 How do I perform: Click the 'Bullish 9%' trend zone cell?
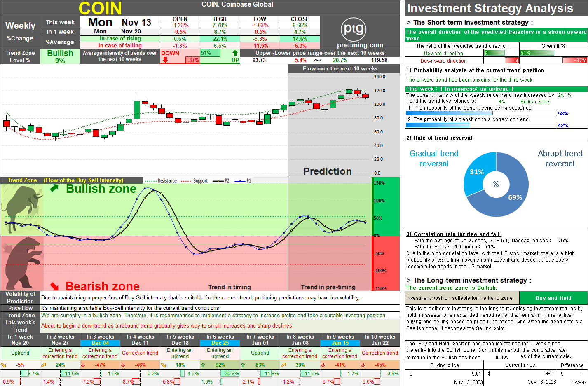pyautogui.click(x=60, y=56)
